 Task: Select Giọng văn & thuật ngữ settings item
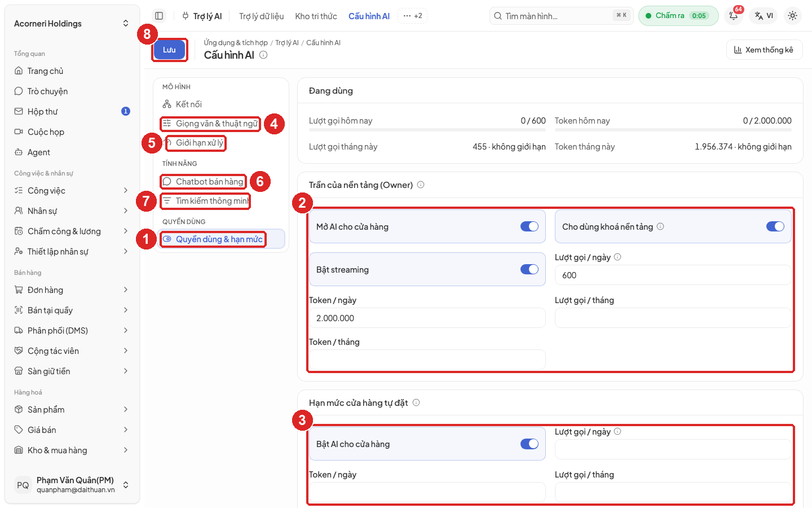pyautogui.click(x=221, y=124)
